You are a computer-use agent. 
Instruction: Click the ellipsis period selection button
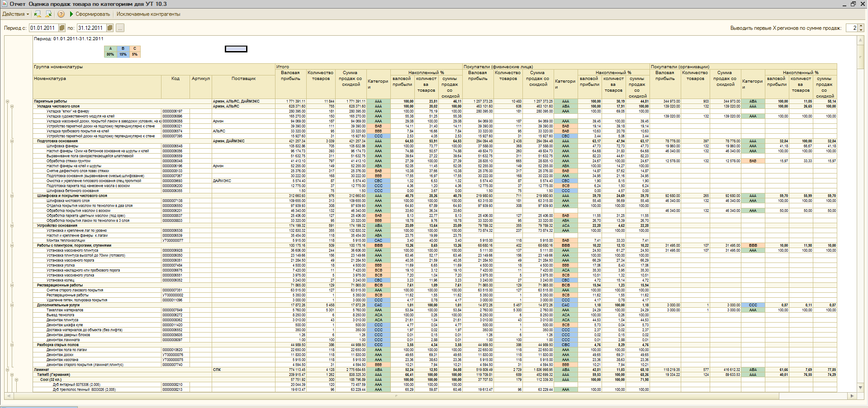pos(120,28)
